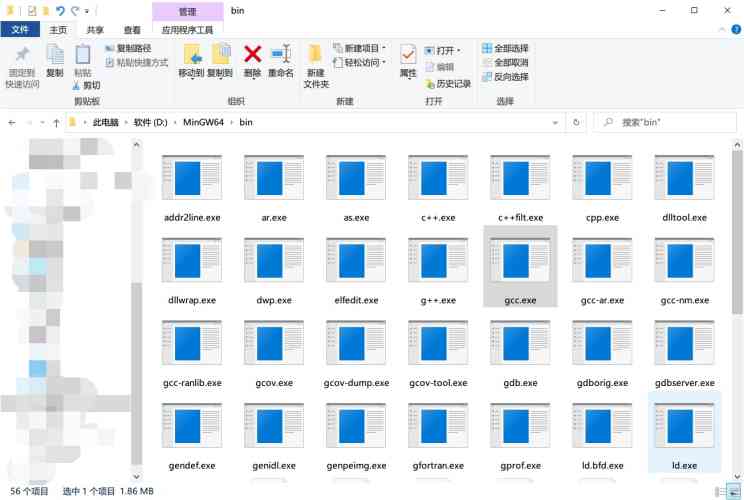Switch to the 应用程序工具 tab

(187, 30)
